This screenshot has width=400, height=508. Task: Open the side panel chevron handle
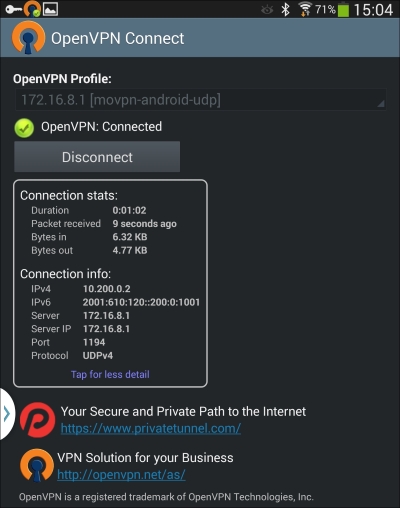click(x=7, y=414)
